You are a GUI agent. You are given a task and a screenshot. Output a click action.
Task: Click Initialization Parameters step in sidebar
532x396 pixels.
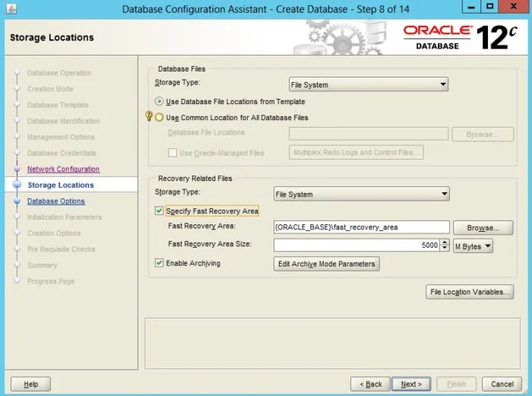point(65,217)
